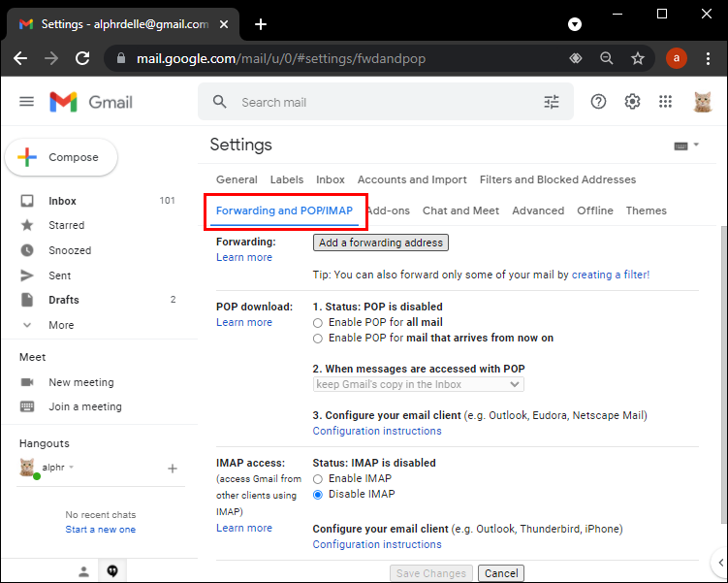Click the Compose button
The height and width of the screenshot is (583, 728).
61,157
